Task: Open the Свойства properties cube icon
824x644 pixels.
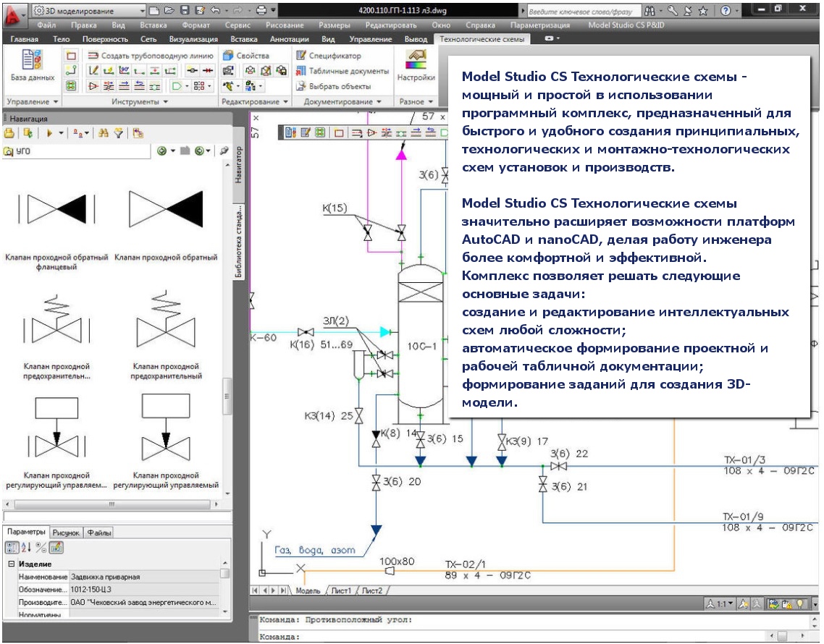Action: pos(228,55)
